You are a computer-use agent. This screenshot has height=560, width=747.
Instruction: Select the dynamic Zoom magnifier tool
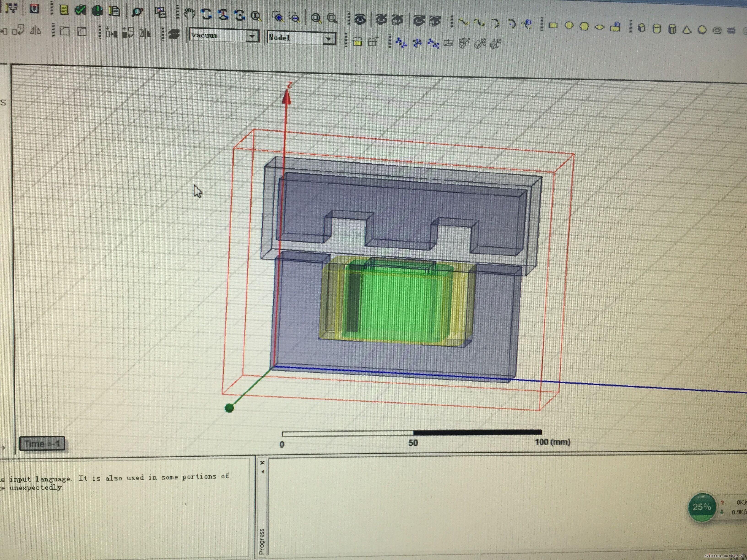point(256,16)
